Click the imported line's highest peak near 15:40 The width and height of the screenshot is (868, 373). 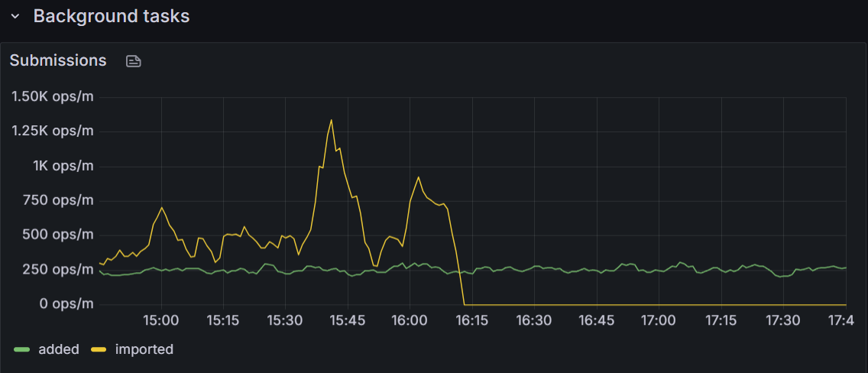point(331,120)
